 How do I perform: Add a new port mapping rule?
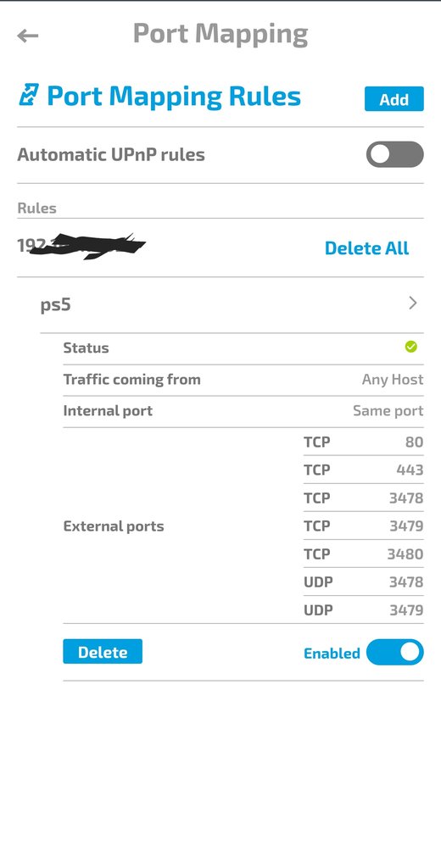394,99
